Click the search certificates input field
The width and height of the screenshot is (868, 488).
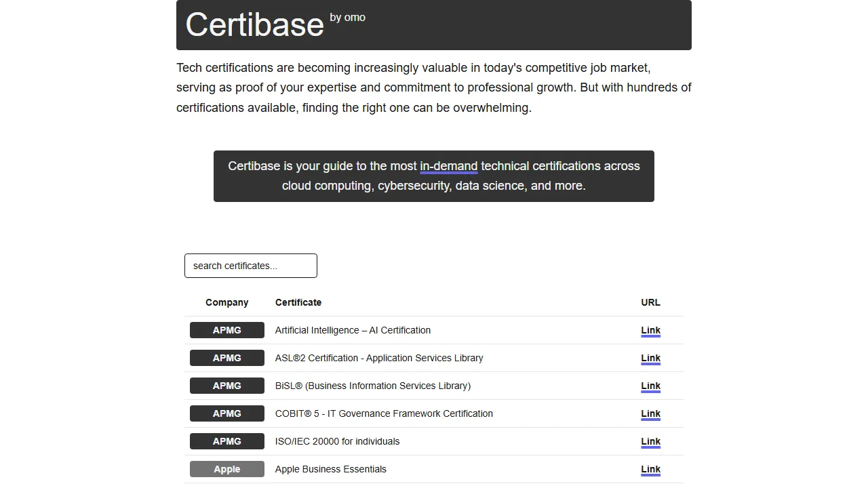tap(250, 266)
